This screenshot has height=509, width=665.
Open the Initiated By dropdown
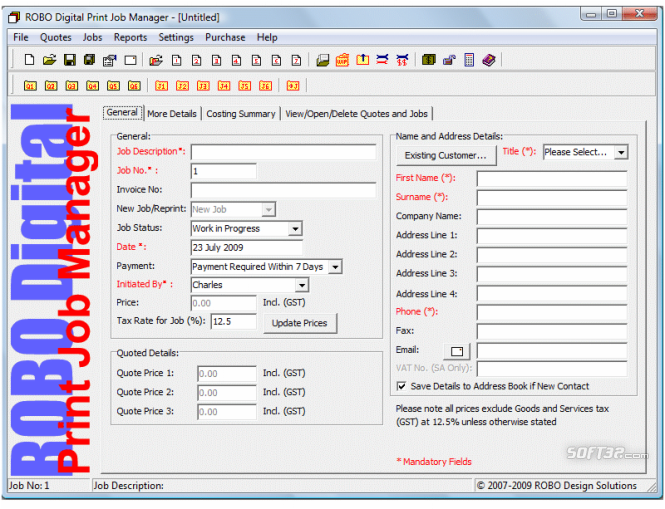[302, 285]
